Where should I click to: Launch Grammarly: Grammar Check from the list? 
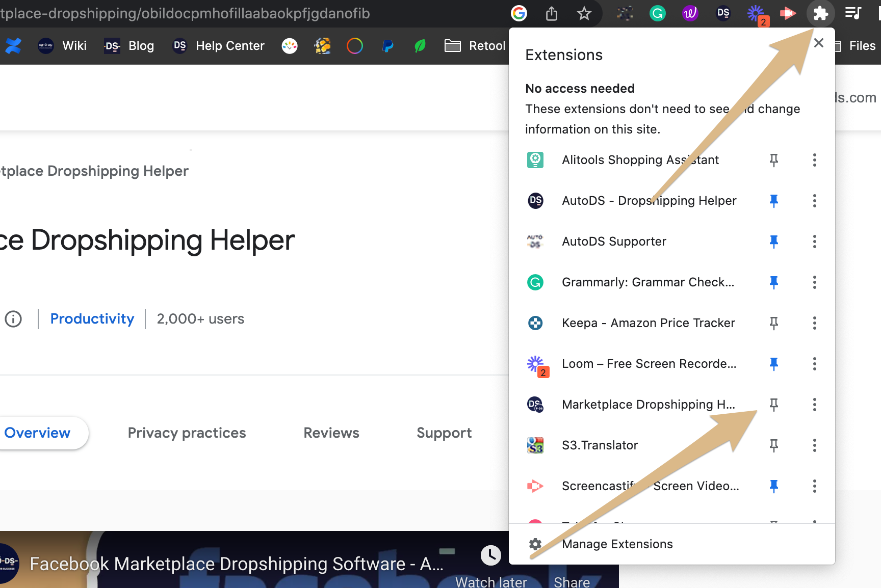pyautogui.click(x=632, y=282)
